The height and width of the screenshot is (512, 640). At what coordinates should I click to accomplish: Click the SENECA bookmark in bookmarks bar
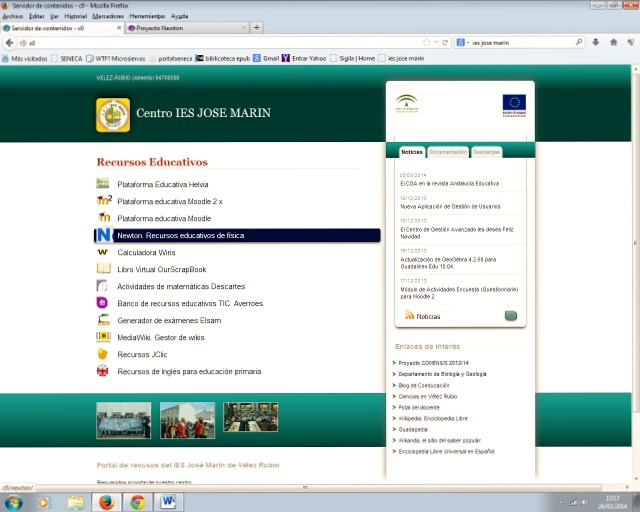click(x=67, y=58)
